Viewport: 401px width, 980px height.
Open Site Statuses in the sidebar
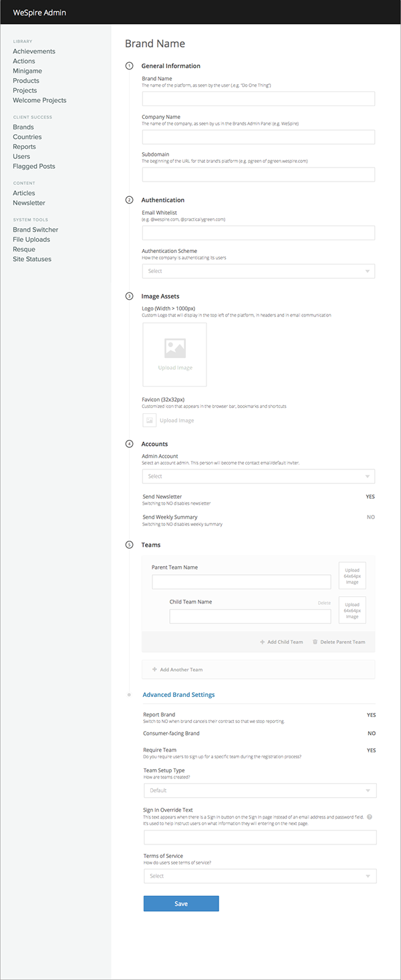(x=32, y=259)
